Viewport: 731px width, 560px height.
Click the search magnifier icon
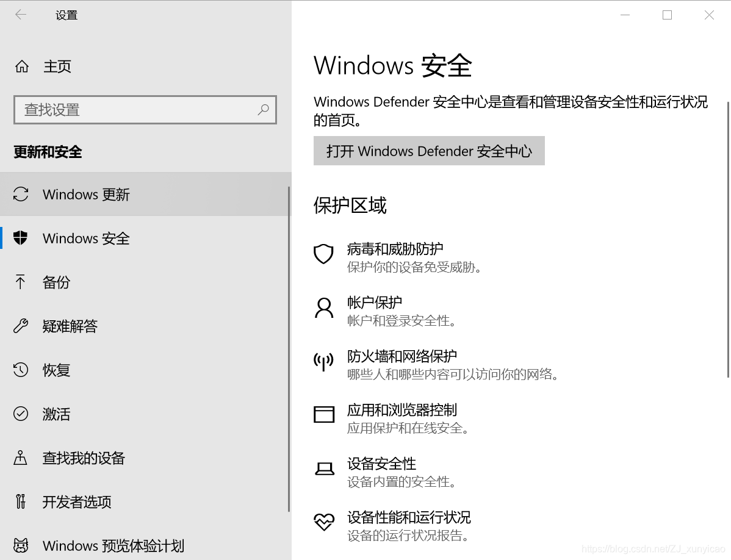[x=264, y=110]
